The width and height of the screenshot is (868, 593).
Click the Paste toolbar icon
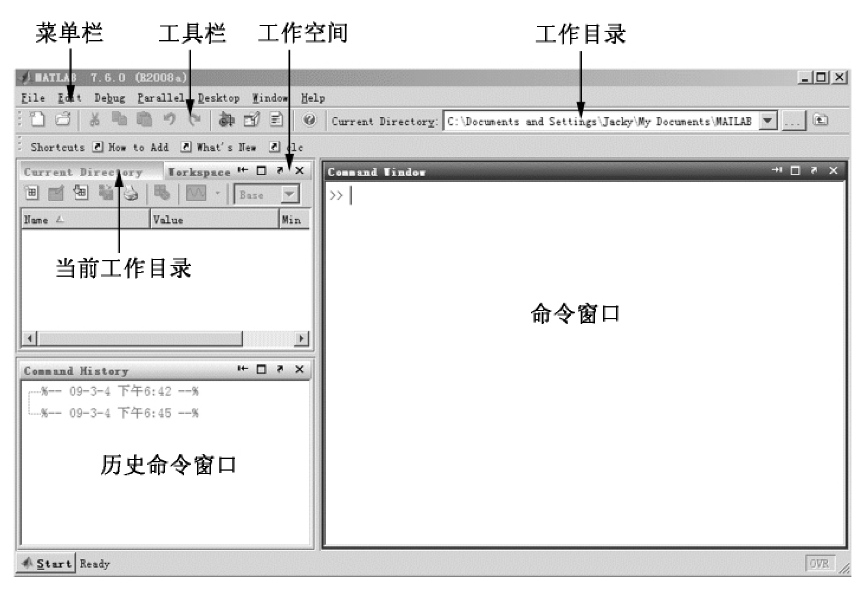tap(144, 119)
